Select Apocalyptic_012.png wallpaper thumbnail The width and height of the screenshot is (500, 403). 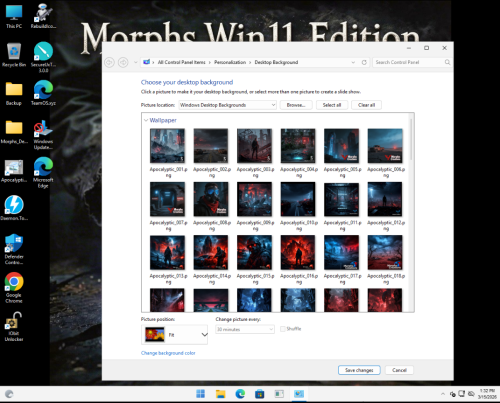tap(385, 199)
